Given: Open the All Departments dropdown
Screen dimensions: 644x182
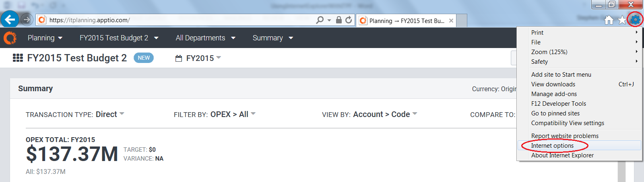Looking at the screenshot, I should [205, 38].
